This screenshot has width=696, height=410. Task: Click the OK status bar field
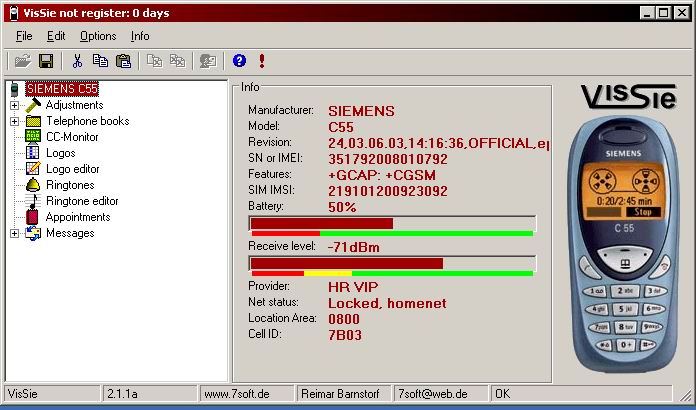point(581,394)
